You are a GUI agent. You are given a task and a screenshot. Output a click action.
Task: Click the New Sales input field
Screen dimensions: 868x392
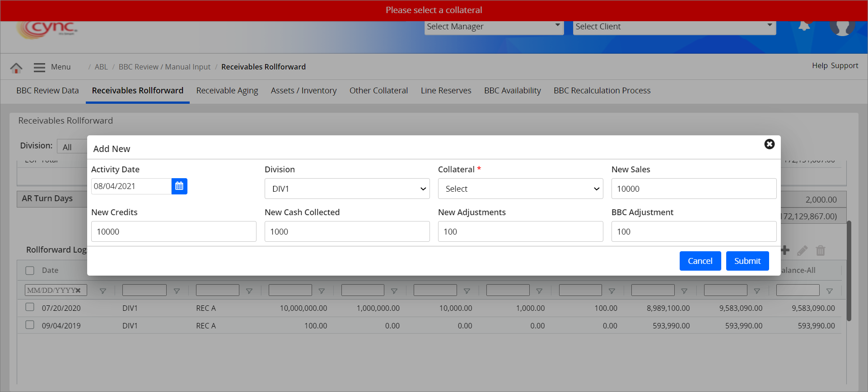tap(693, 189)
